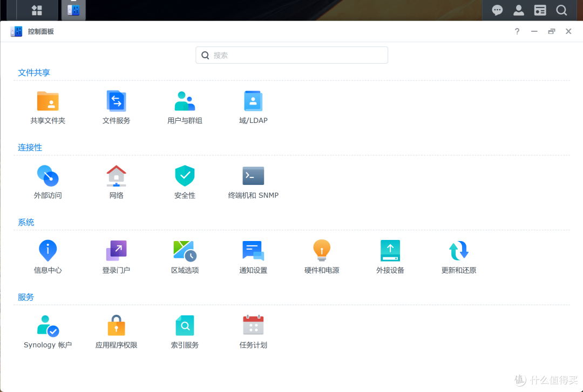Open the notifications chat bubble icon

click(x=497, y=10)
